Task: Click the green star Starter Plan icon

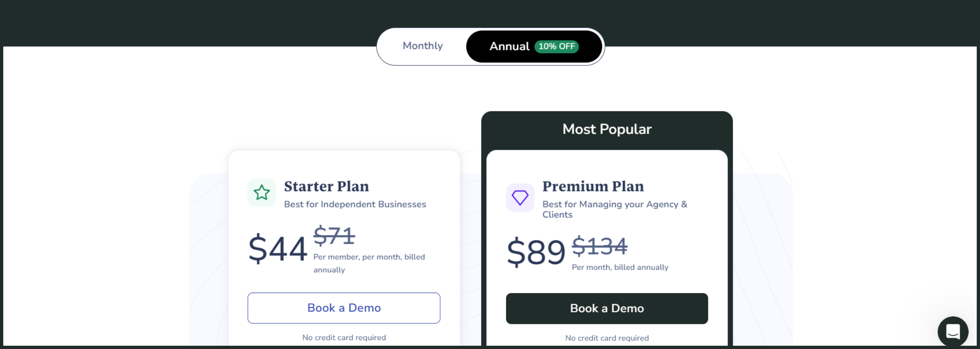Action: (x=262, y=193)
